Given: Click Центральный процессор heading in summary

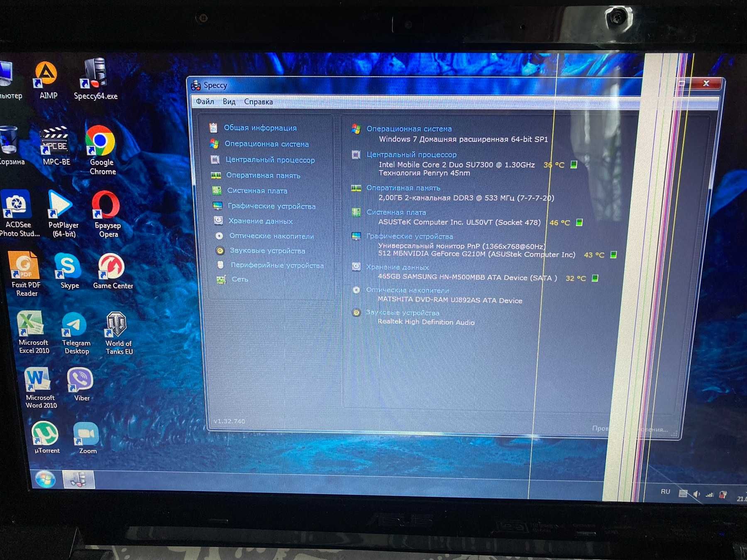Looking at the screenshot, I should coord(411,154).
